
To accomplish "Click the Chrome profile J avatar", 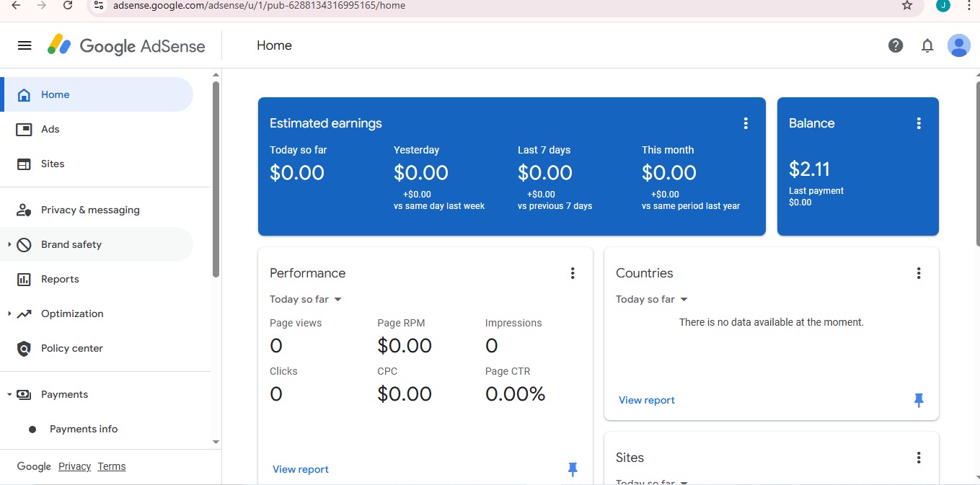I will pyautogui.click(x=943, y=5).
